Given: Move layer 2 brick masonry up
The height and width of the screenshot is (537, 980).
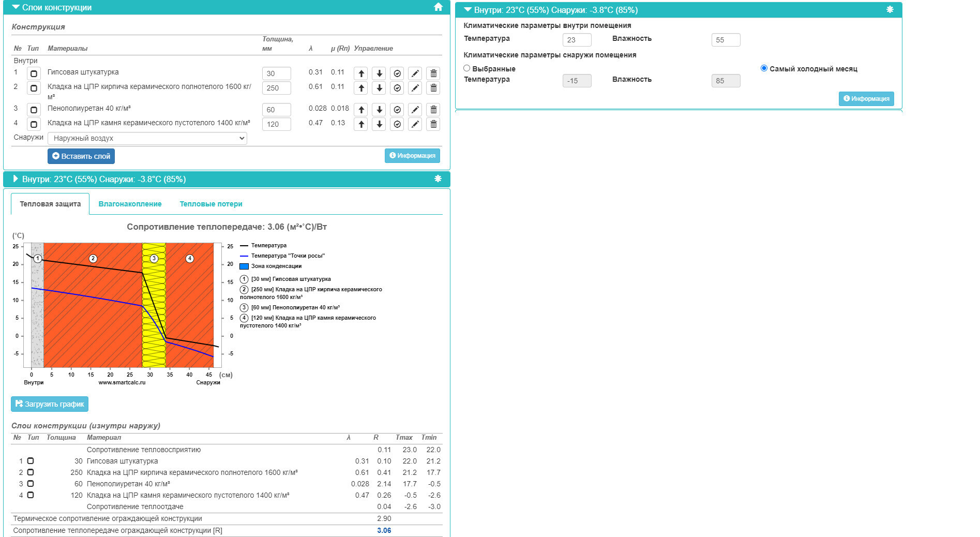Looking at the screenshot, I should [361, 88].
